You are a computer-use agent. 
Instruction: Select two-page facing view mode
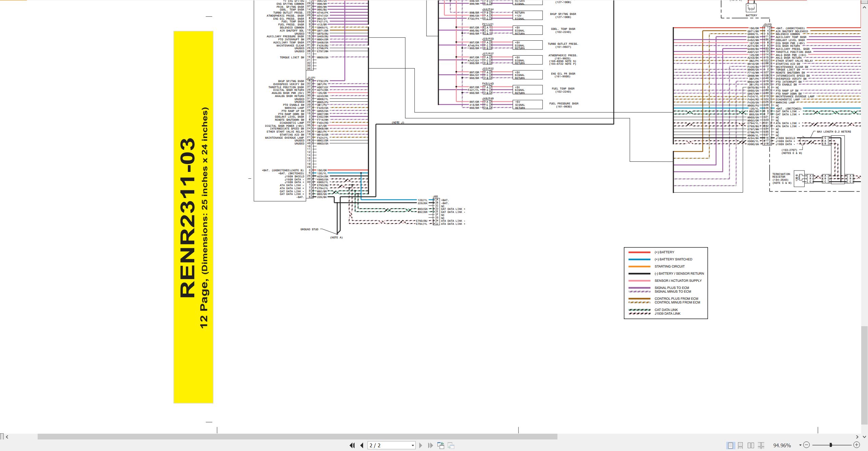pos(751,445)
